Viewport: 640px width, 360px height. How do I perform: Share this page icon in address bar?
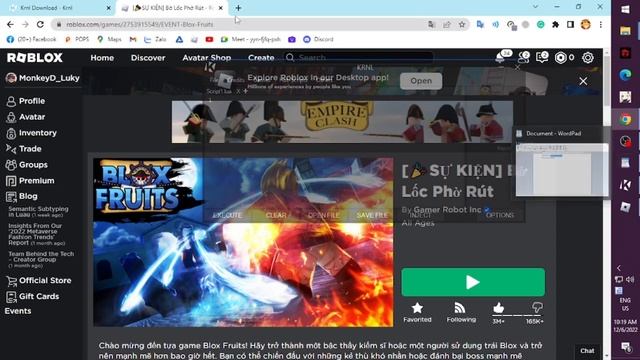tap(447, 24)
